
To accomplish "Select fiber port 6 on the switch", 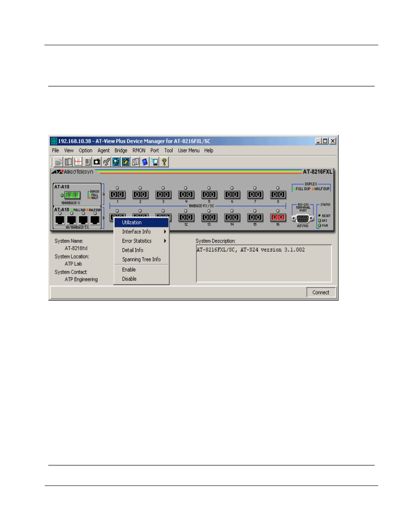I will coord(232,195).
